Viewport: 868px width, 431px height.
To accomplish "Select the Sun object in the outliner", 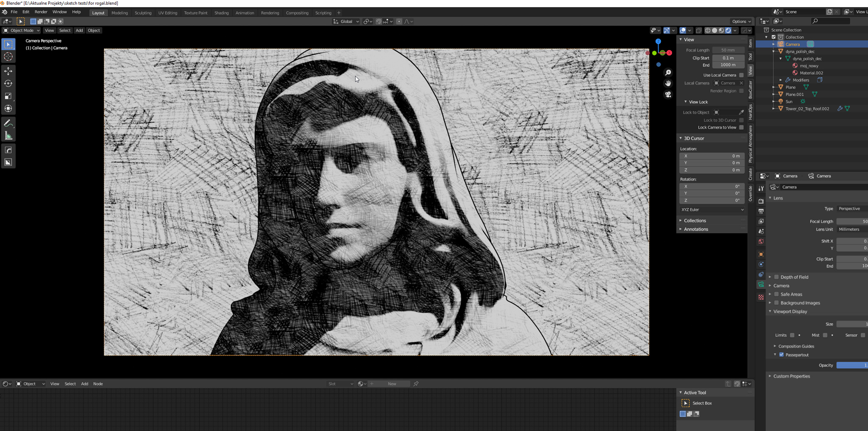I will point(788,101).
